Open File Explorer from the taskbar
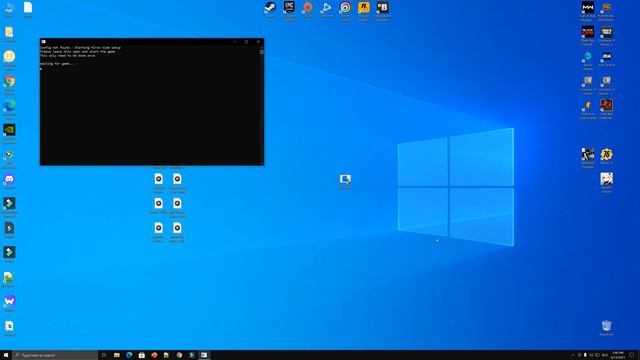This screenshot has width=640, height=360. (x=117, y=355)
